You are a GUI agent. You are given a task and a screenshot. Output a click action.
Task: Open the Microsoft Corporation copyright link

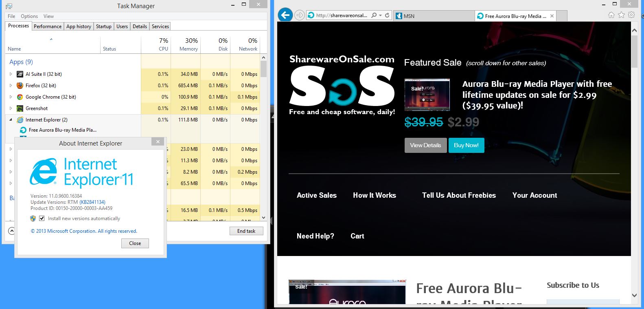point(84,231)
